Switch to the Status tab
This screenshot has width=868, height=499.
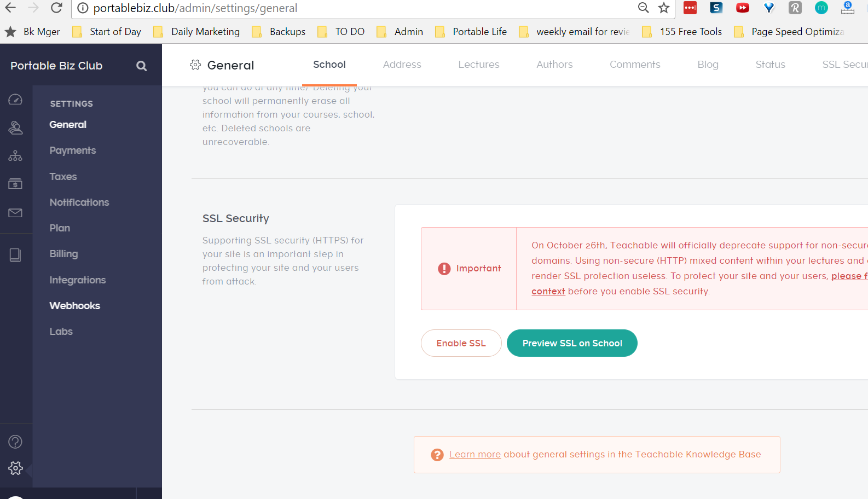(770, 65)
